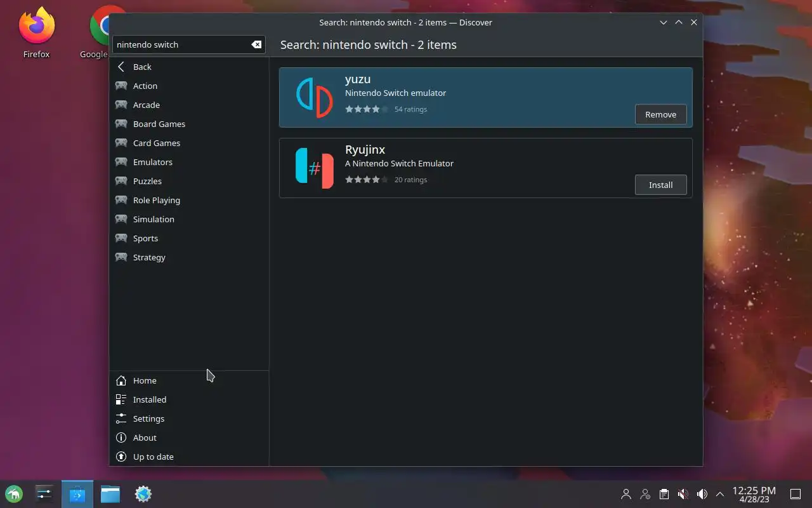Open the clock showing 12:25 PM

[754, 494]
